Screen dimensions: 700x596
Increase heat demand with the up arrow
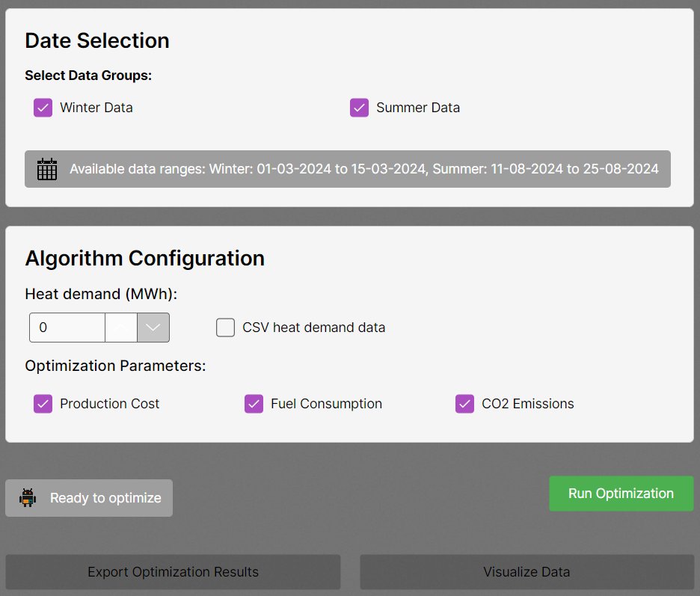click(x=121, y=328)
